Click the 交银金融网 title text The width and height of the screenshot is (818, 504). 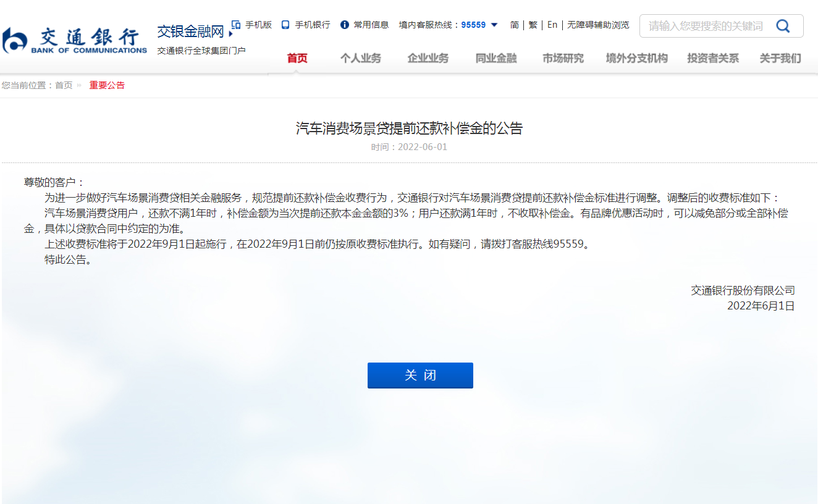(x=190, y=32)
